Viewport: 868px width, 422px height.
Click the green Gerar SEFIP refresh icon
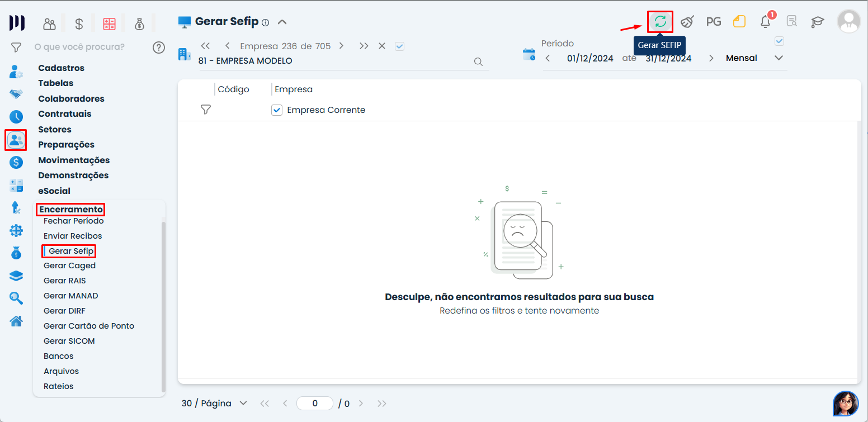(x=660, y=22)
